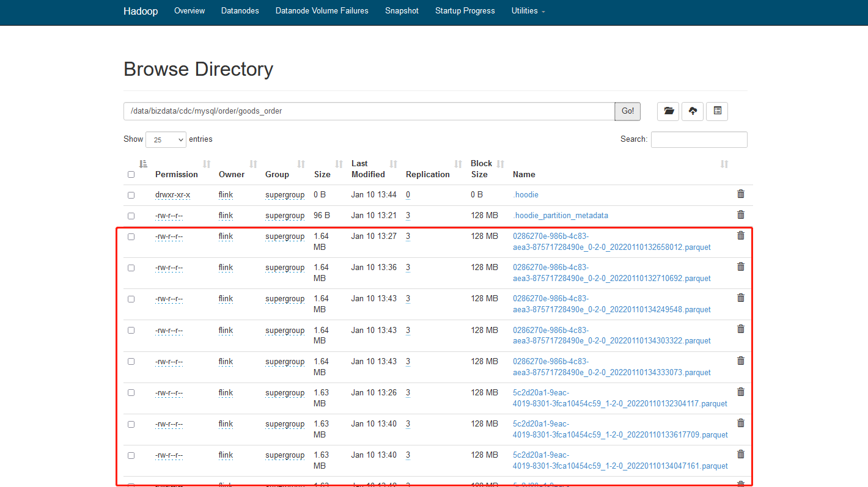Go to the Overview tab
Screen dimensions: 868x487
[189, 11]
